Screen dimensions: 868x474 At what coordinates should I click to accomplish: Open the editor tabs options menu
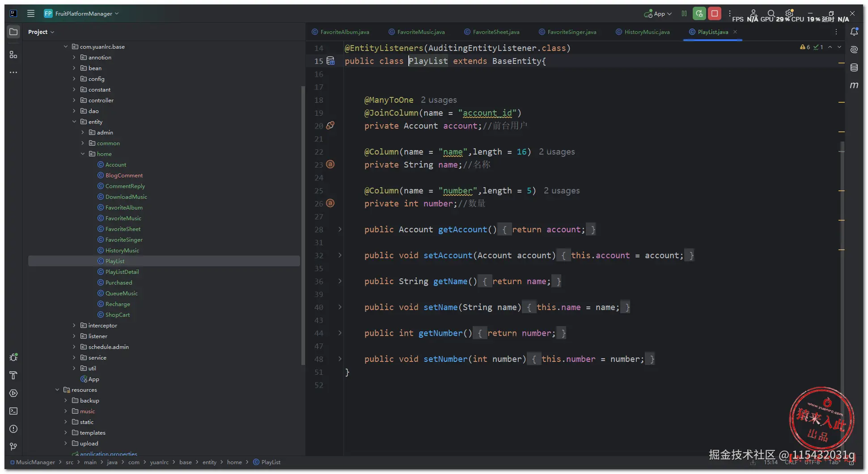(x=836, y=32)
